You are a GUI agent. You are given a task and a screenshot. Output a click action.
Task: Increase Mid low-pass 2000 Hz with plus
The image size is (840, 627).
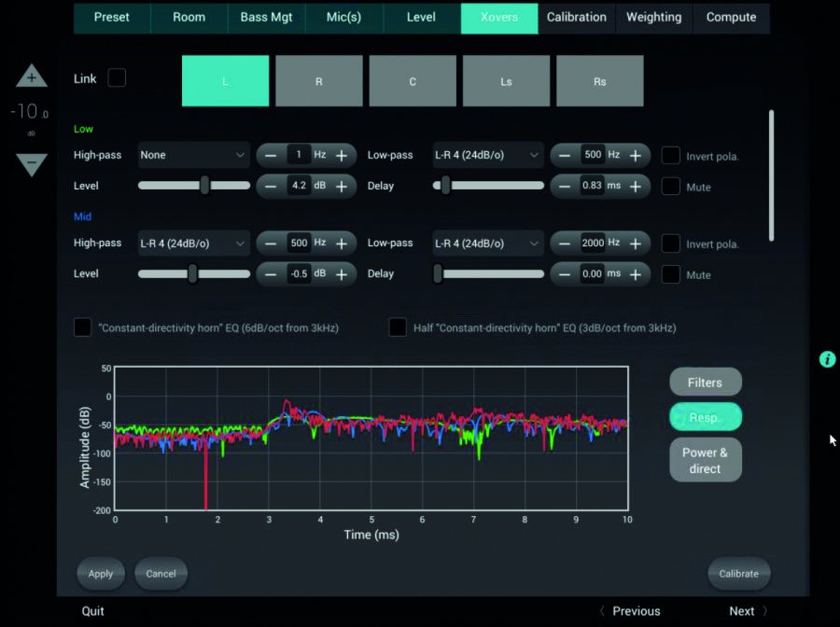[x=636, y=244]
